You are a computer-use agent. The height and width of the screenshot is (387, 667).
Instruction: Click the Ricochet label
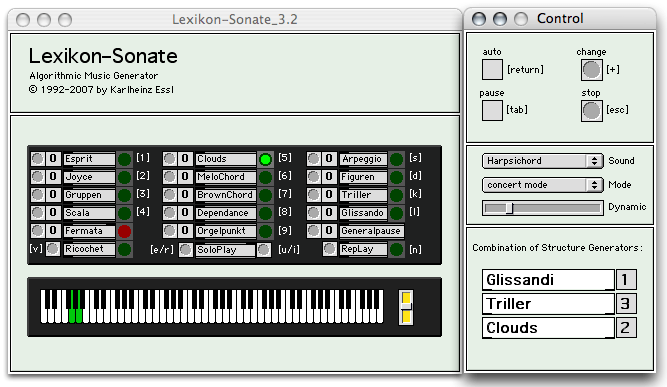pos(89,249)
